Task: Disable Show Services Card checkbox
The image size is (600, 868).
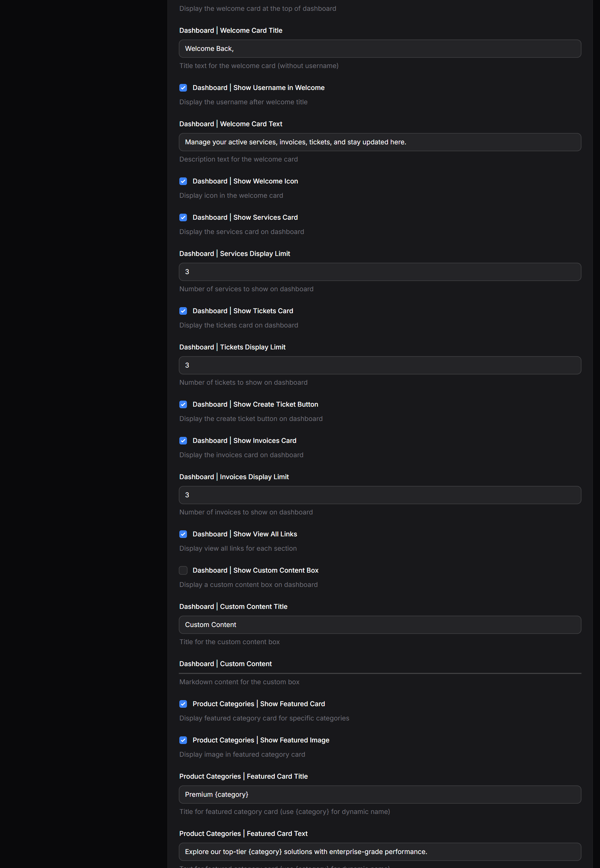Action: tap(183, 217)
